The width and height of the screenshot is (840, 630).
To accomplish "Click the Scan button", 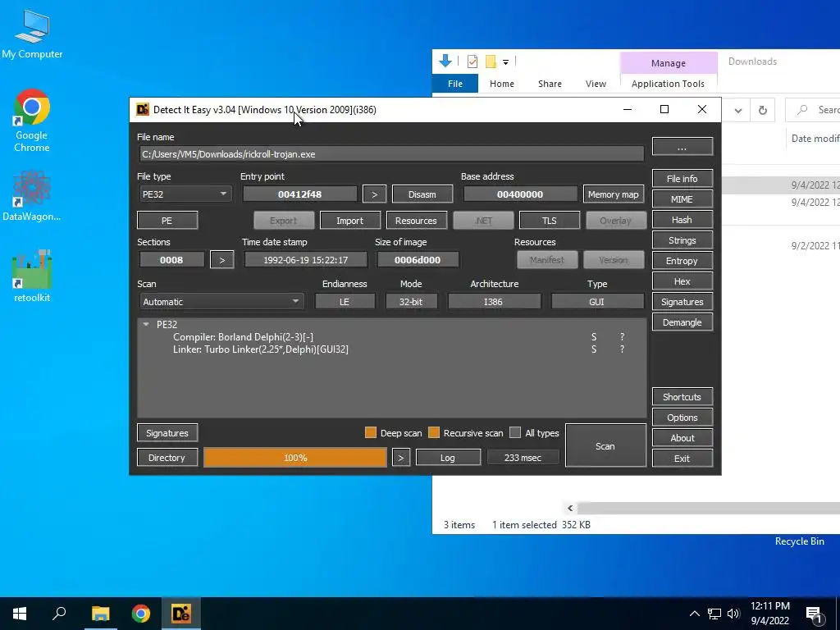I will click(x=605, y=445).
